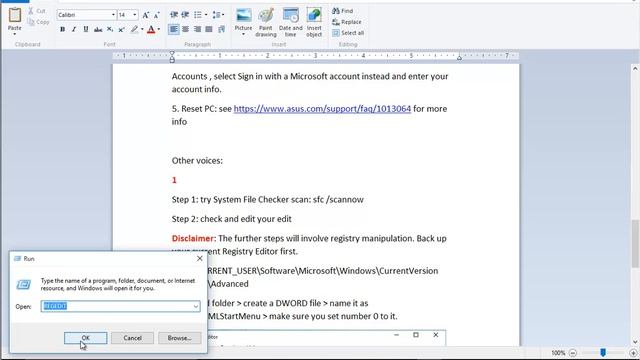Image resolution: width=640 pixels, height=360 pixels.
Task: Grow the font size
Action: (146, 15)
